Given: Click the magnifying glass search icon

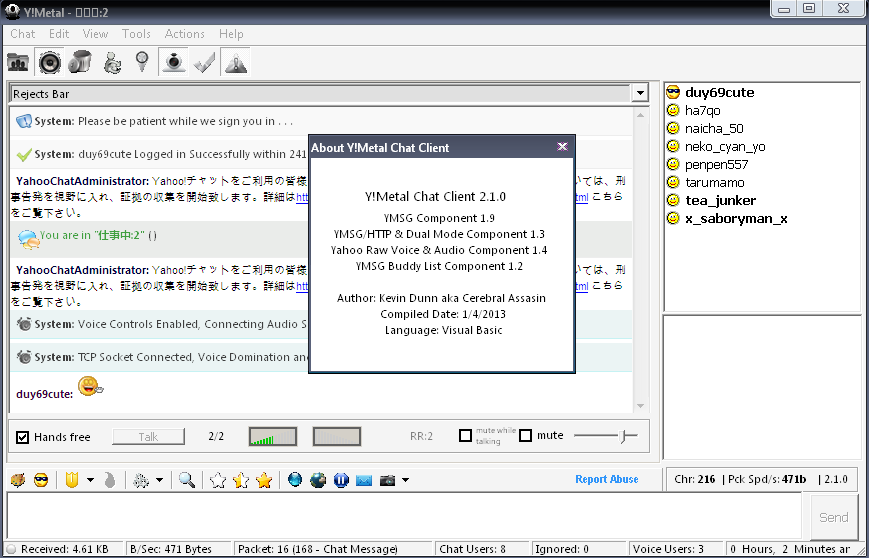Looking at the screenshot, I should pos(187,480).
